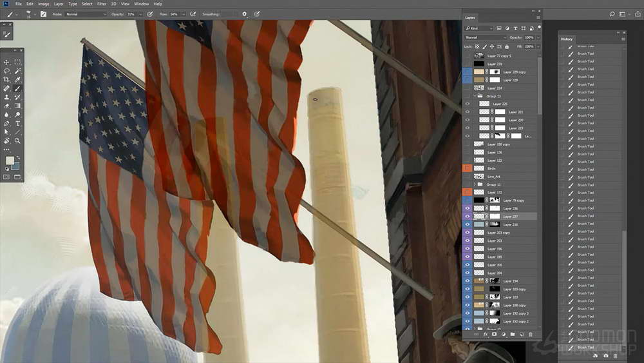Swap foreground and background colors
Image resolution: width=644 pixels, height=363 pixels.
tap(18, 157)
